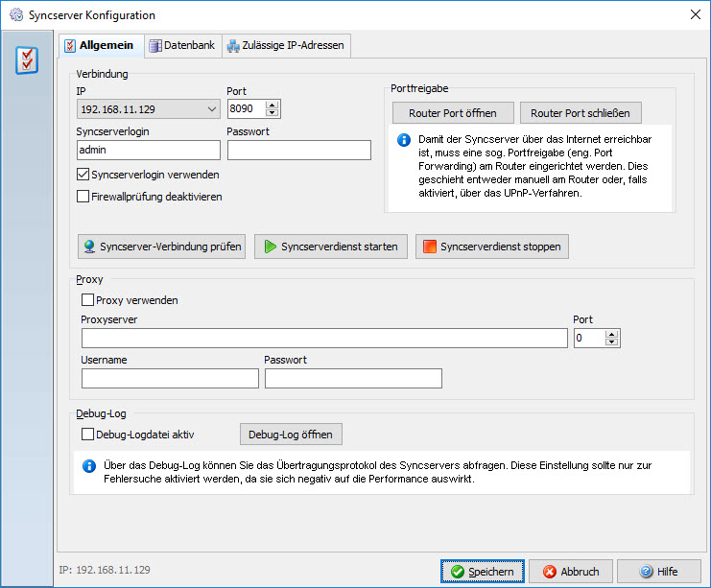Cancel with the Abbruch button
This screenshot has height=588, width=711.
571,572
